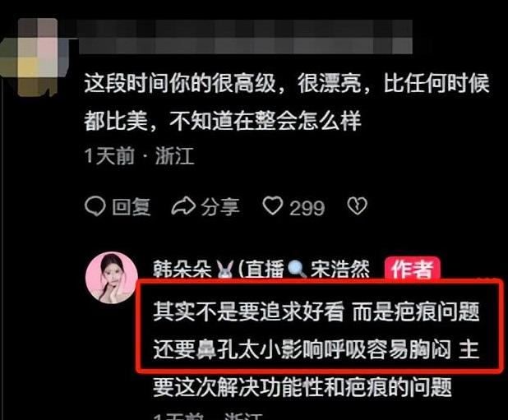Click the magnifier emoji in author name
508x420 pixels.
click(297, 270)
